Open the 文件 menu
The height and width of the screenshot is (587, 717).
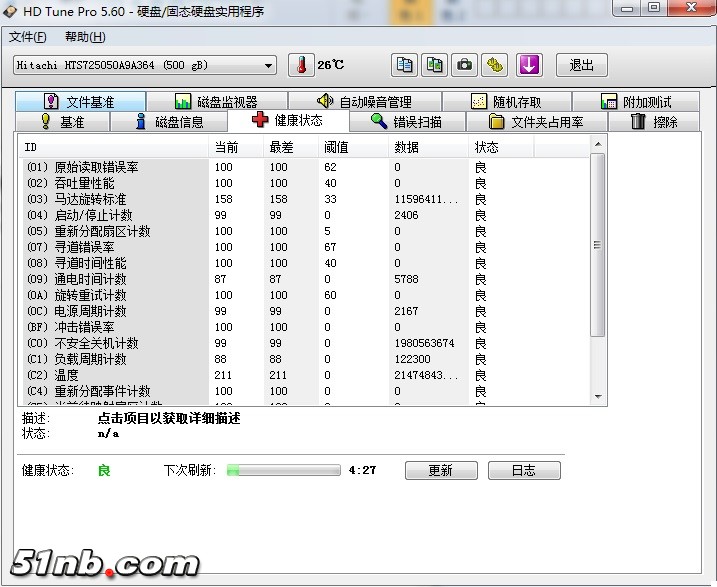pos(28,37)
